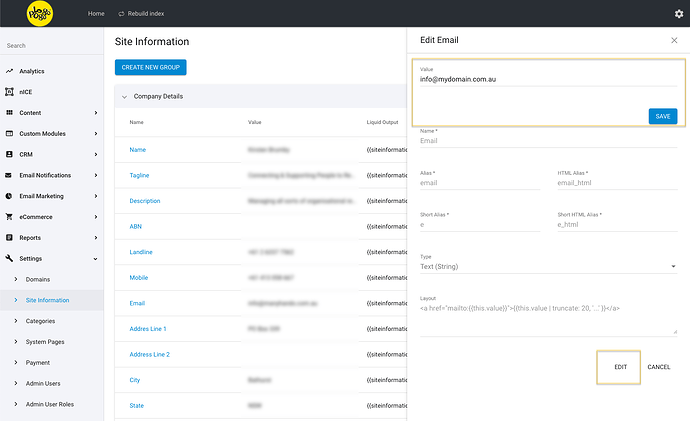Image resolution: width=690 pixels, height=421 pixels.
Task: Expand the Content menu chevron
Action: pyautogui.click(x=95, y=113)
